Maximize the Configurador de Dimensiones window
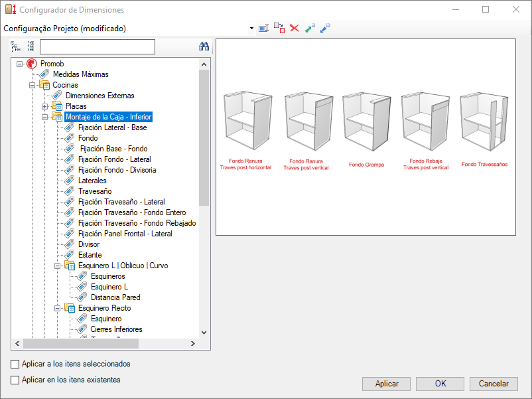Screen dimensions: 532x399 486,9
